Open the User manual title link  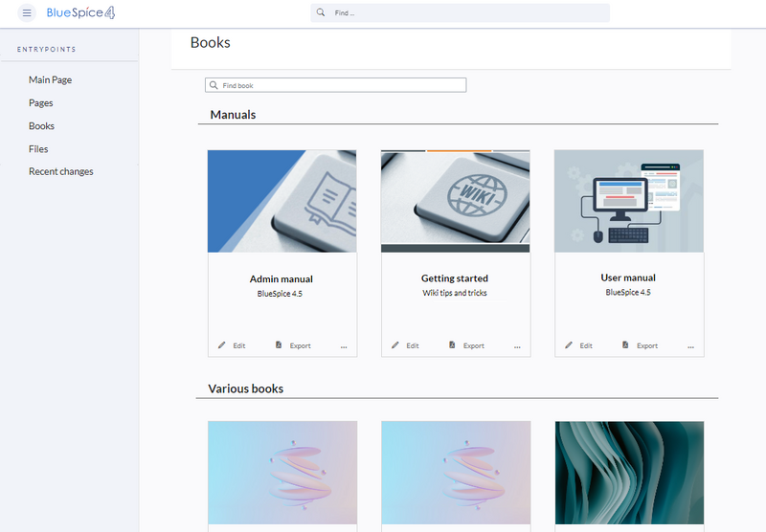628,278
